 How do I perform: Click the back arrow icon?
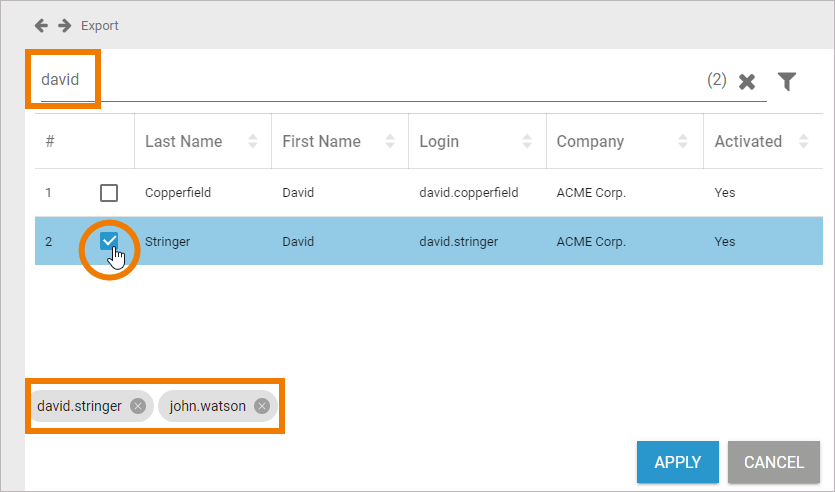pos(42,26)
